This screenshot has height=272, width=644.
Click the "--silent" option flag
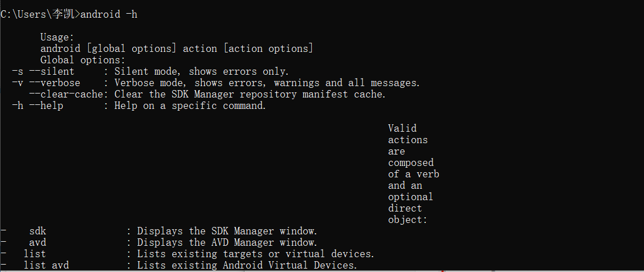pos(52,71)
